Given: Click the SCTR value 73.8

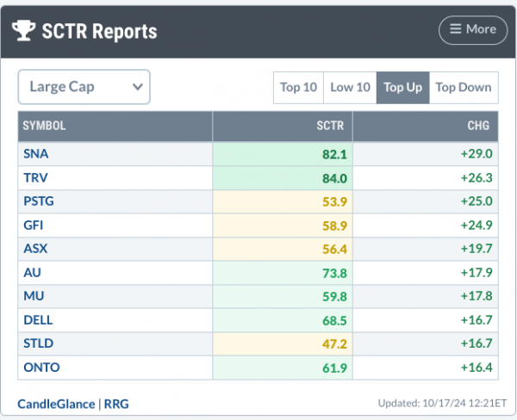Looking at the screenshot, I should point(334,274).
